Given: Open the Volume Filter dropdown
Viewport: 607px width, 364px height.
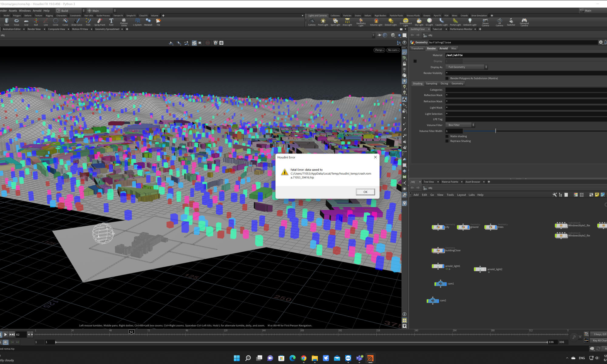Looking at the screenshot, I should tap(460, 125).
